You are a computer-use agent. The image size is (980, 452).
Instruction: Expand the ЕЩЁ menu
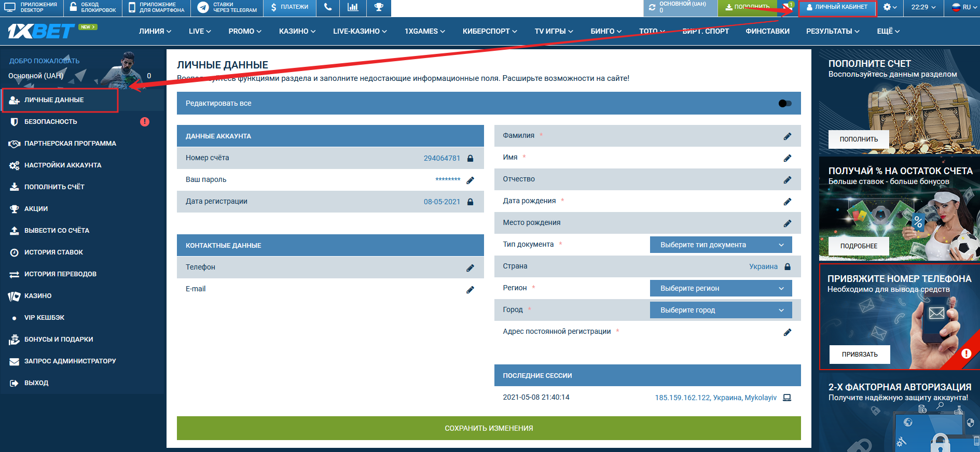[888, 31]
